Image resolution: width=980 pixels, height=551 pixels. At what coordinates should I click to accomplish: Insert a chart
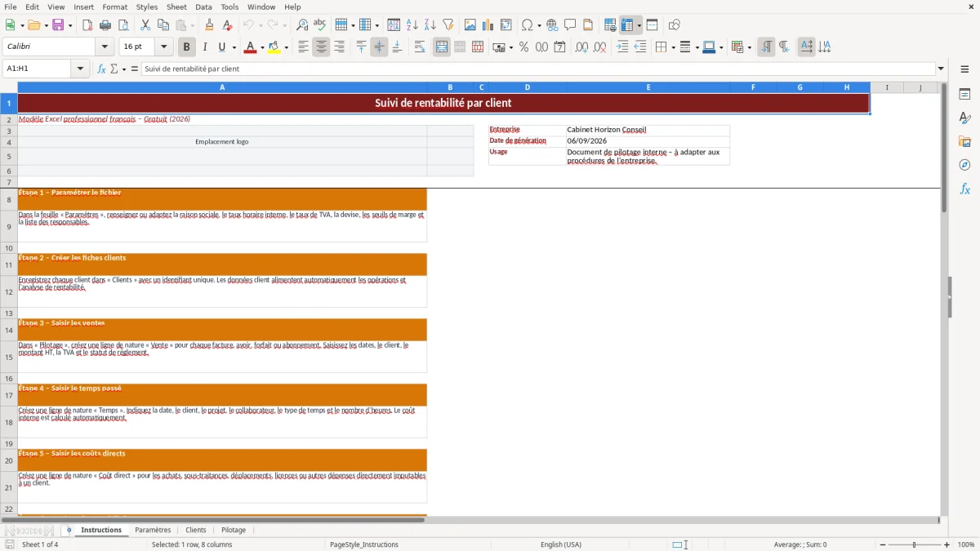tap(488, 25)
